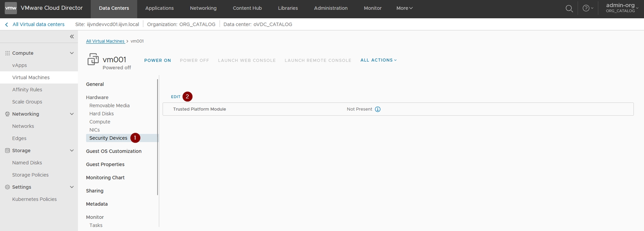Follow the All Virtual Machines breadcrumb link
This screenshot has height=231, width=644.
105,41
